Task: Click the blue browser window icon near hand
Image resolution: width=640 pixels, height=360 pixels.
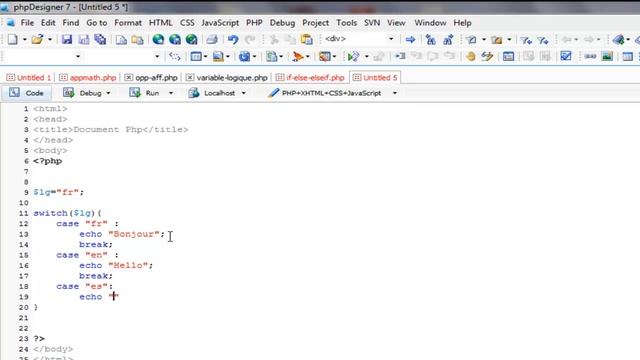Action: [508, 56]
